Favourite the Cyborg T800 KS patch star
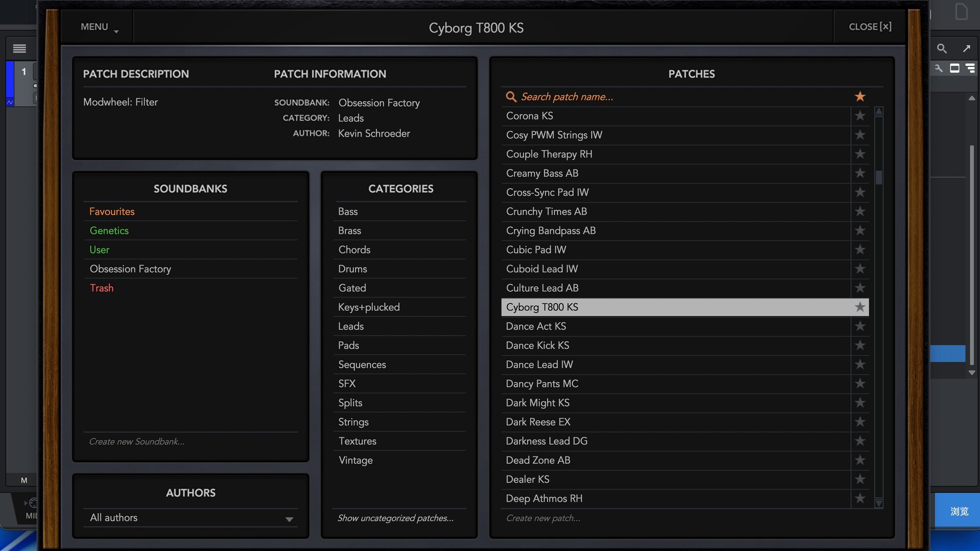980x551 pixels. pyautogui.click(x=860, y=307)
